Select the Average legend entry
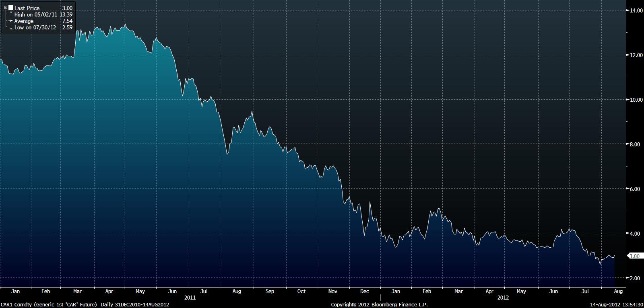 coord(24,21)
